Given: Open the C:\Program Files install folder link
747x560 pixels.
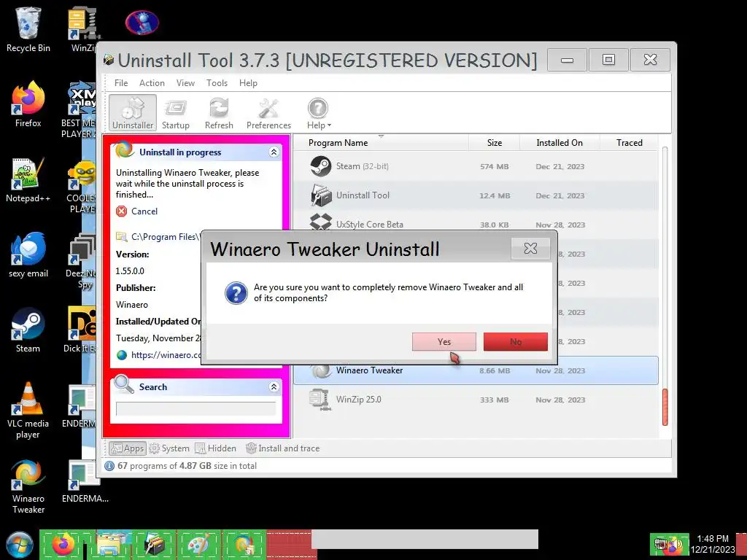Looking at the screenshot, I should (166, 237).
